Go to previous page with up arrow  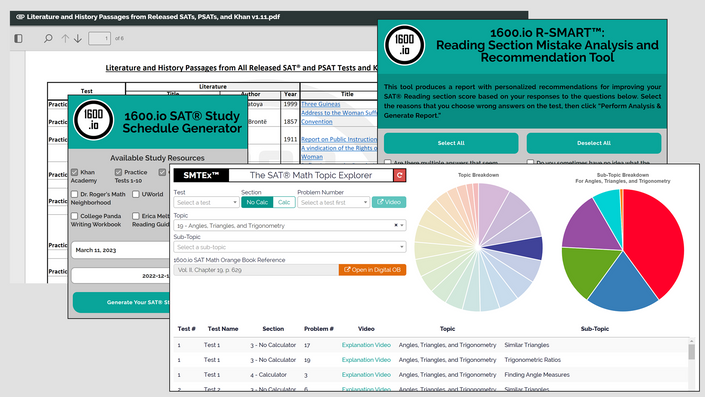(65, 39)
